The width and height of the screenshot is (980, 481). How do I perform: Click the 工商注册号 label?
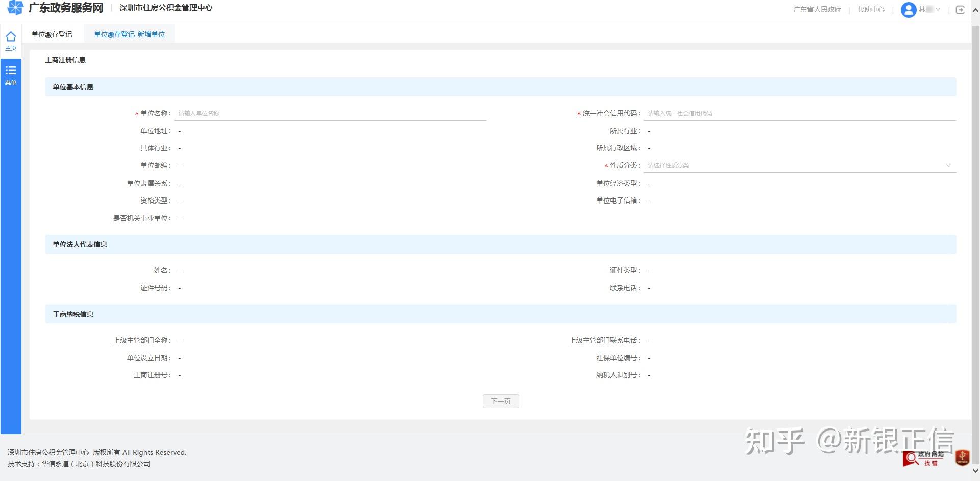coord(152,375)
